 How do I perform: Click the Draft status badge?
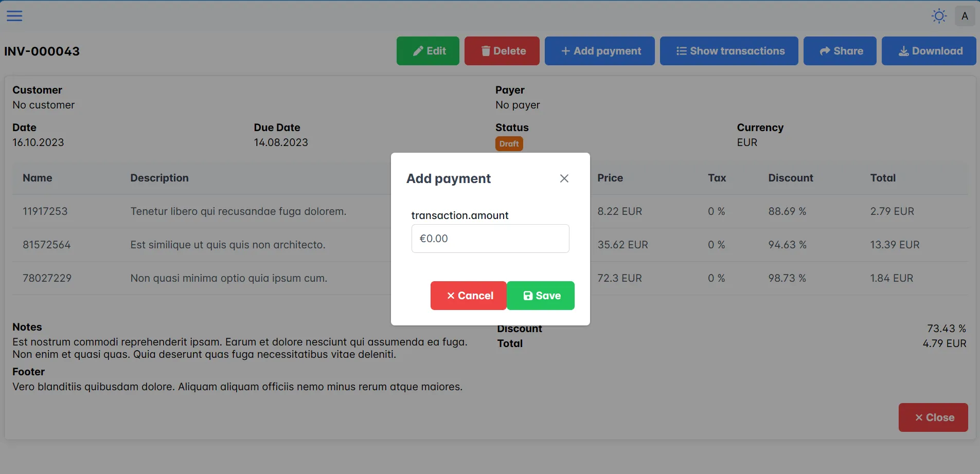[x=508, y=143]
